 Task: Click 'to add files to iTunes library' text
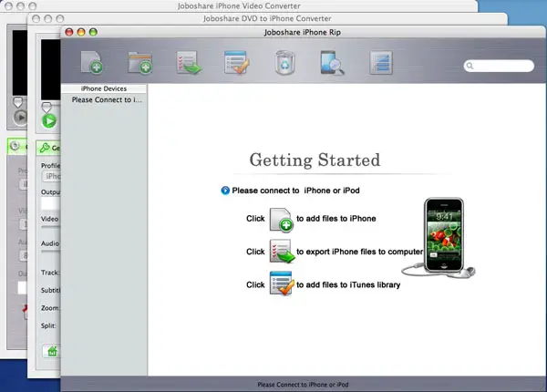(x=348, y=285)
